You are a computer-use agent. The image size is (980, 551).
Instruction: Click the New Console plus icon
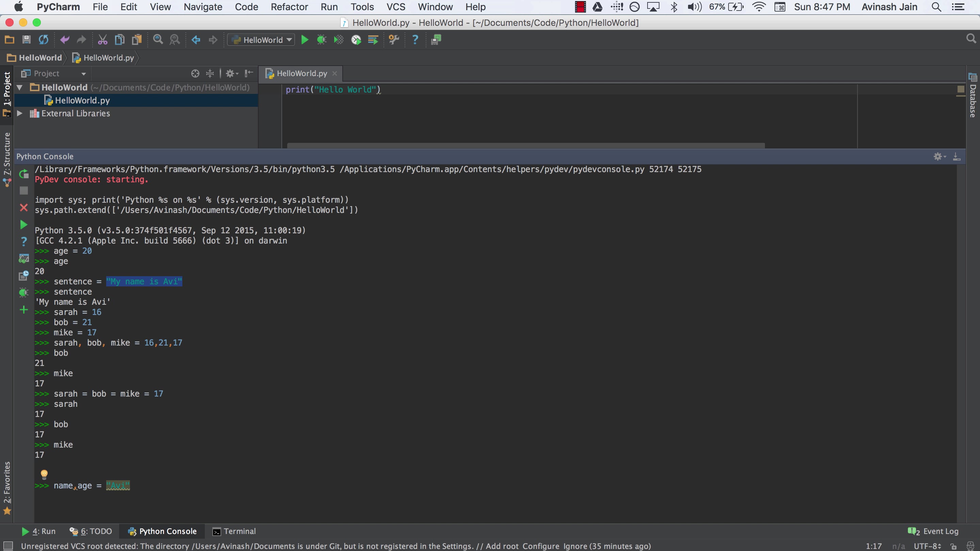[x=23, y=310]
